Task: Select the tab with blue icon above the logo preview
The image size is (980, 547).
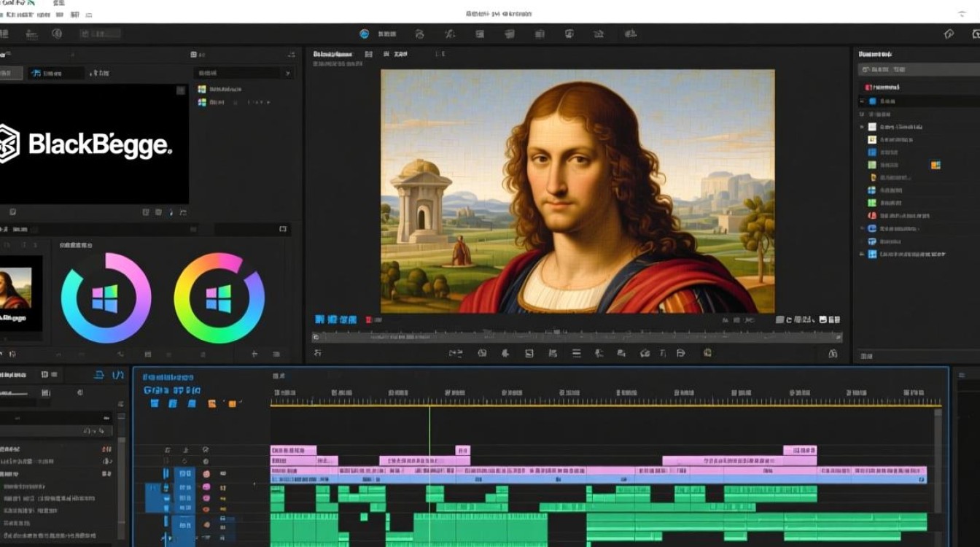Action: pos(55,73)
